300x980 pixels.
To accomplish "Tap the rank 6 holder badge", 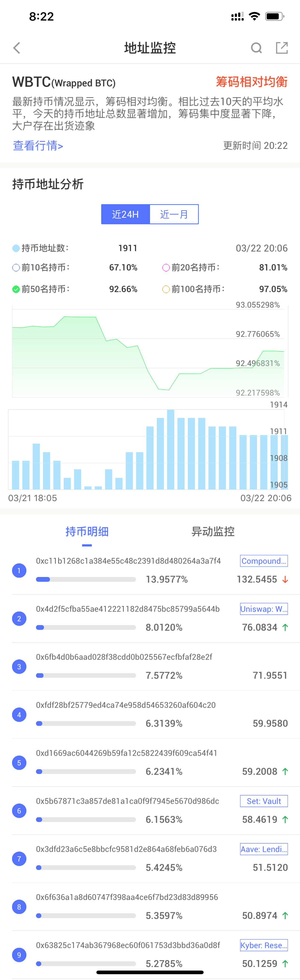I will coord(19,811).
